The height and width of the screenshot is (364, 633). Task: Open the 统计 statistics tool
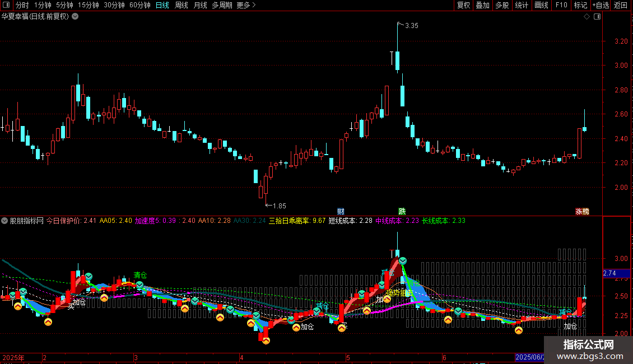tap(522, 5)
